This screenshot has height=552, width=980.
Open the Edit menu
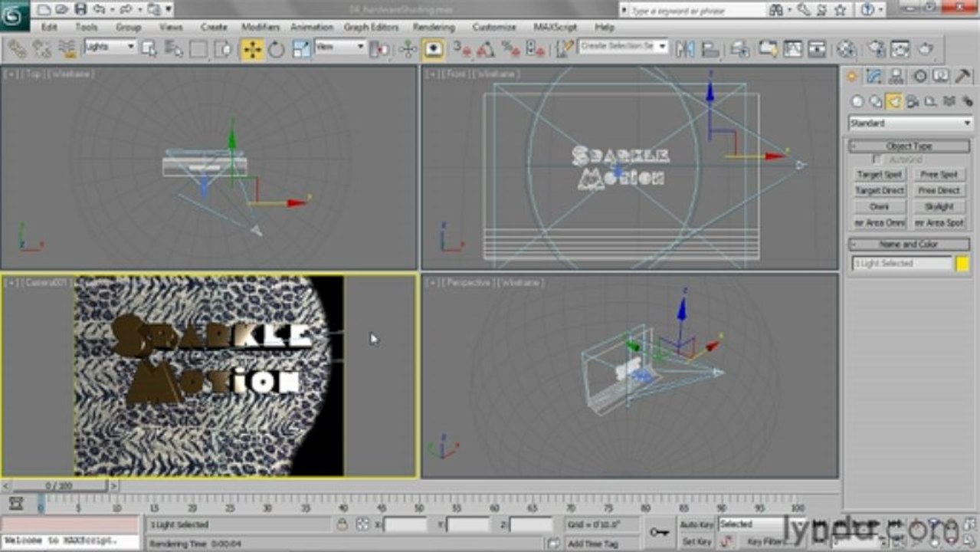[49, 27]
